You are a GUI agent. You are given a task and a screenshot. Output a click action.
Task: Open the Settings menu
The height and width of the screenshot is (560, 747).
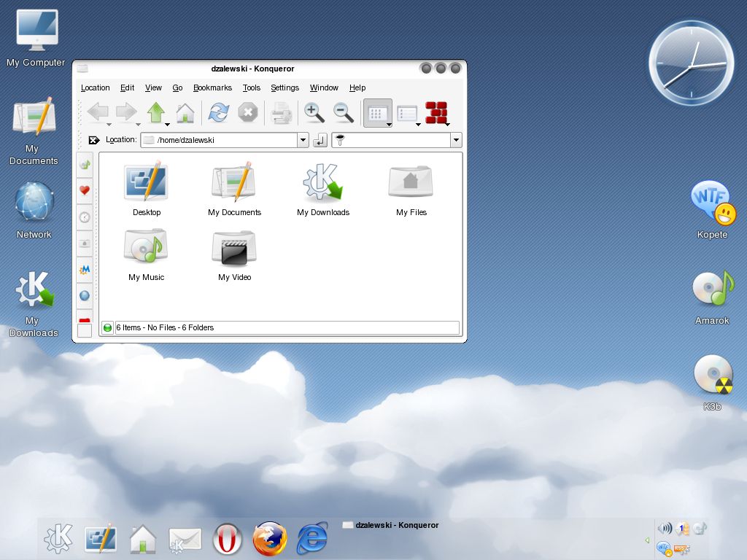[285, 87]
